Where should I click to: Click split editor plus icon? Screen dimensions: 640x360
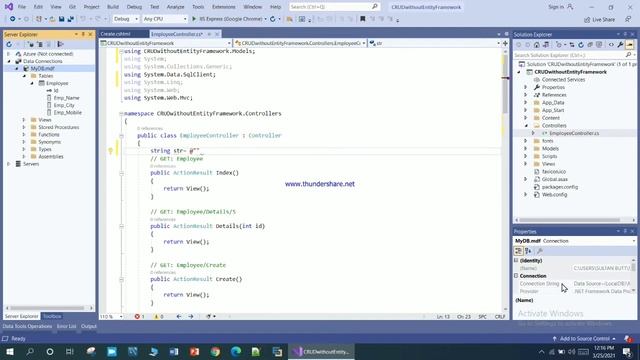[x=505, y=43]
